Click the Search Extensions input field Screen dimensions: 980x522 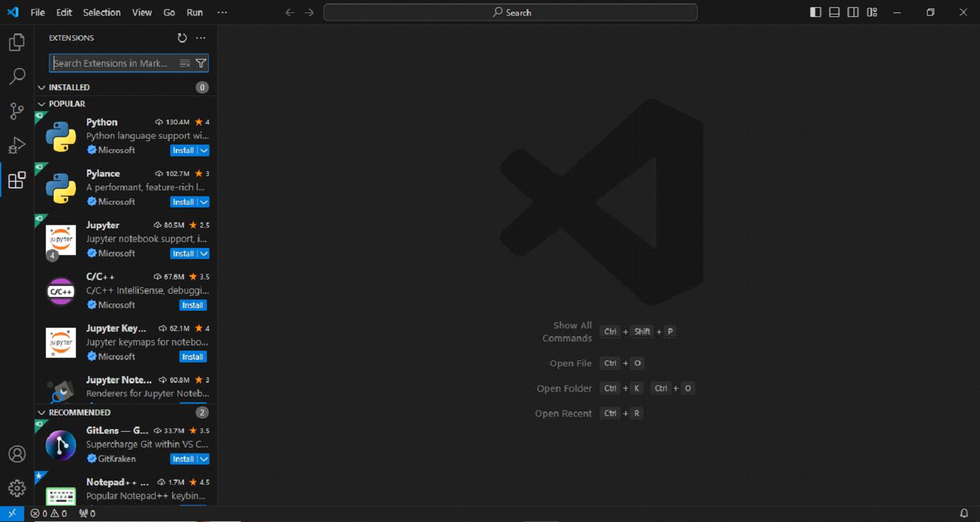click(x=111, y=63)
